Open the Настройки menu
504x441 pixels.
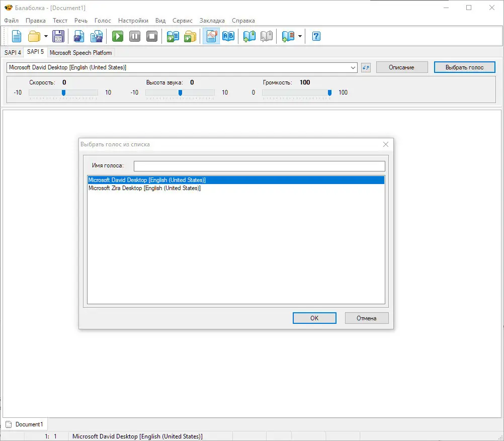(133, 21)
